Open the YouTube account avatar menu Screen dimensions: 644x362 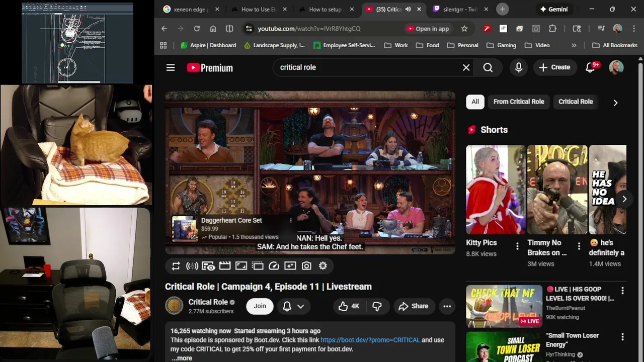click(x=616, y=67)
